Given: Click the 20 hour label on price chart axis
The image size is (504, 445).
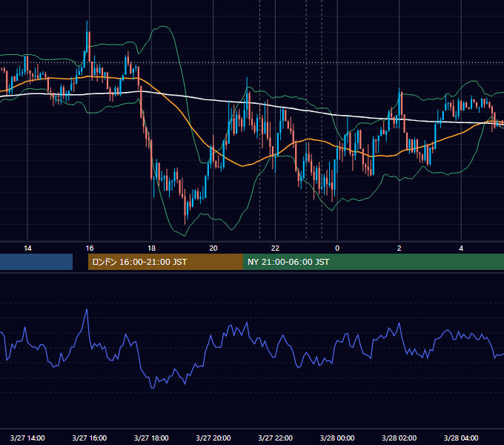Looking at the screenshot, I should coord(213,248).
